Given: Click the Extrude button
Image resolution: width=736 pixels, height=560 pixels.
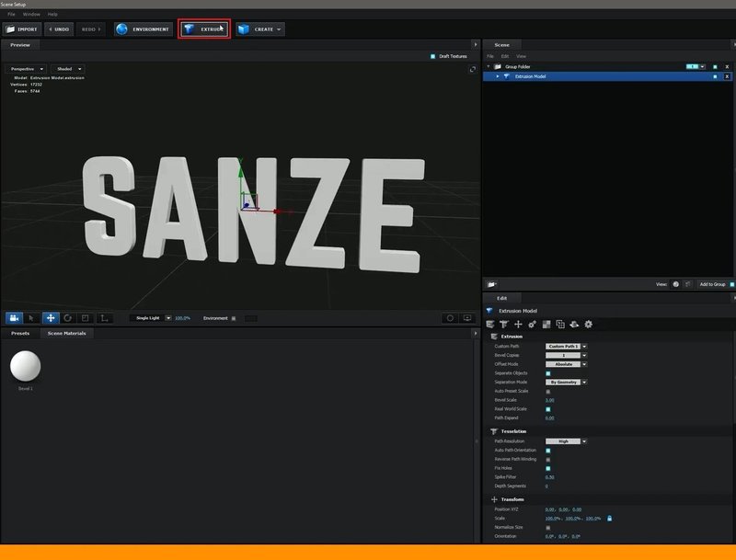Looking at the screenshot, I should [204, 29].
